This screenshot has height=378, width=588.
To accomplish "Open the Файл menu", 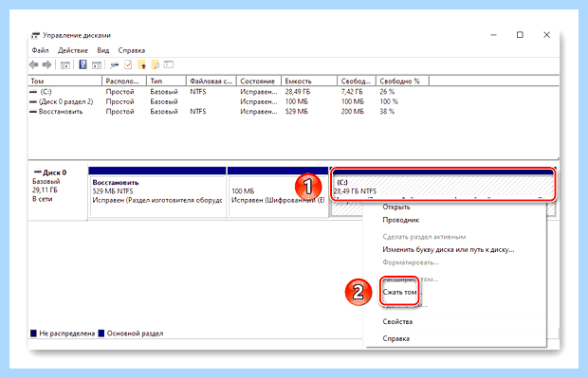I will tap(40, 50).
